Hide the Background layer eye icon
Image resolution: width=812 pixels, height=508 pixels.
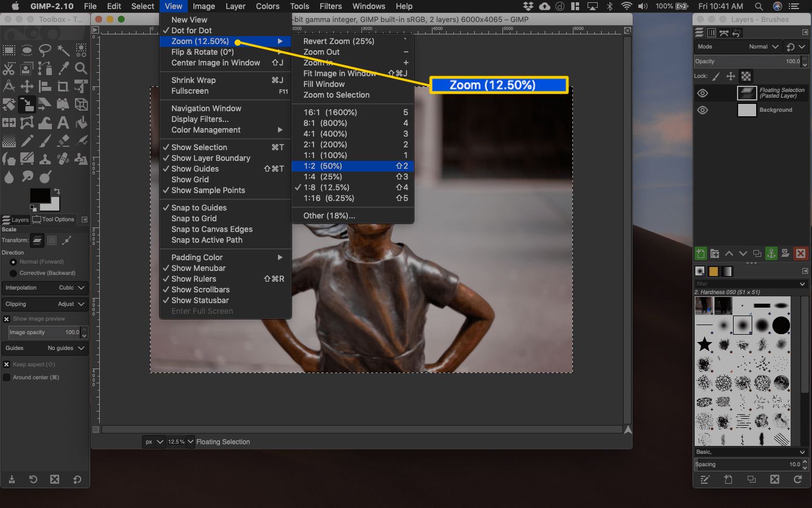coord(703,110)
